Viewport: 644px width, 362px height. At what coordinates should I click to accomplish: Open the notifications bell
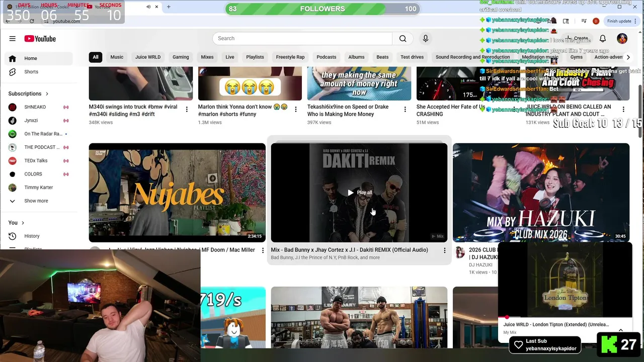603,38
